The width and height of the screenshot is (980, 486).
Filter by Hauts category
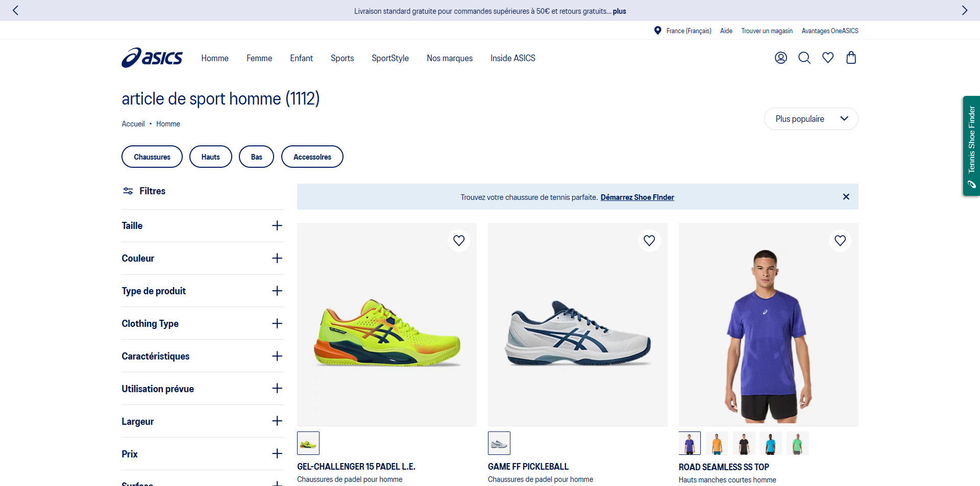(211, 157)
